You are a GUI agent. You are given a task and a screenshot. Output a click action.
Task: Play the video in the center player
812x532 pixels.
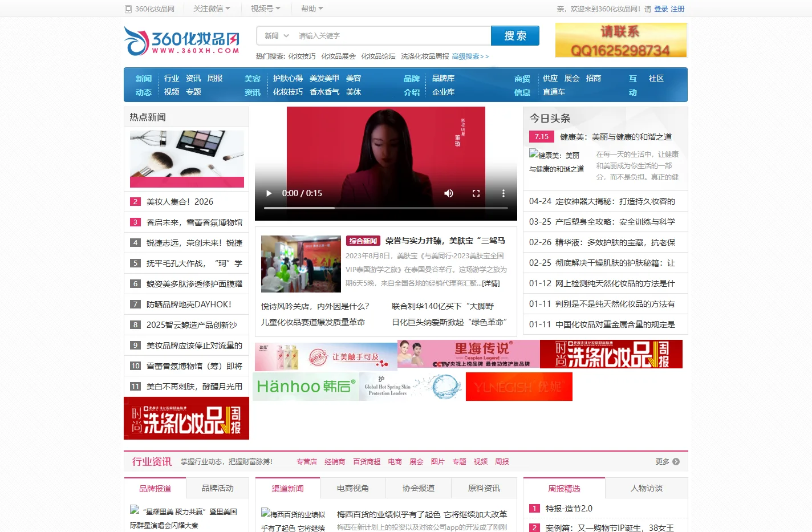pyautogui.click(x=269, y=193)
